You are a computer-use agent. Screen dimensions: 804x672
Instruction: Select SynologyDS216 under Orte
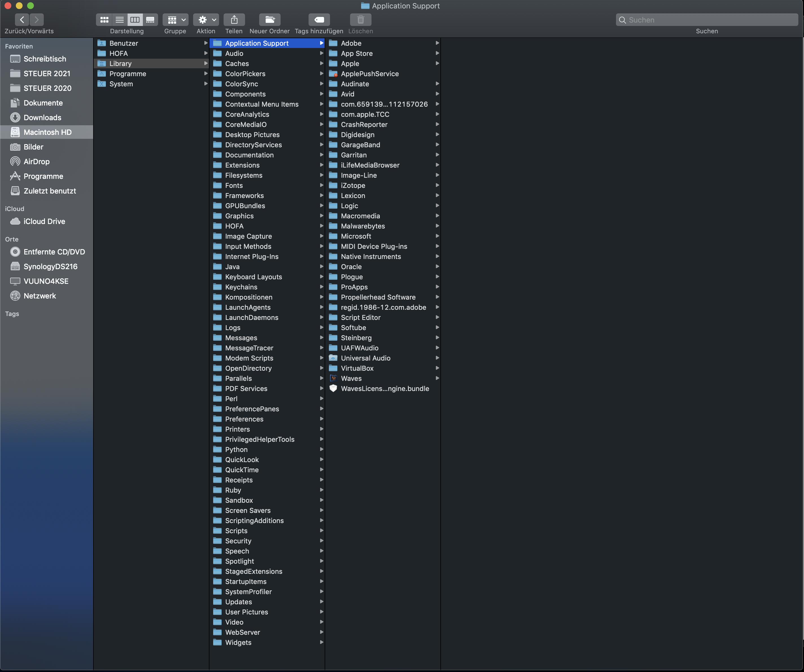[x=50, y=266]
